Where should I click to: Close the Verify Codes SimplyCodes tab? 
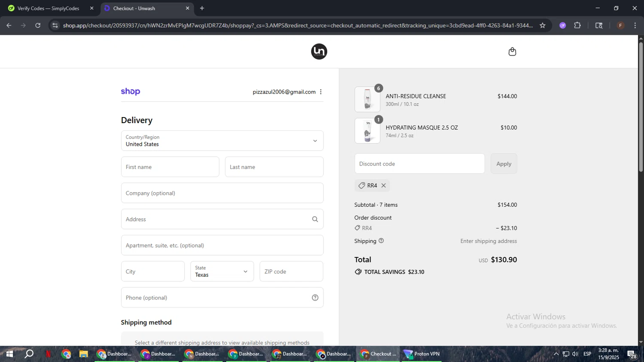tap(91, 8)
